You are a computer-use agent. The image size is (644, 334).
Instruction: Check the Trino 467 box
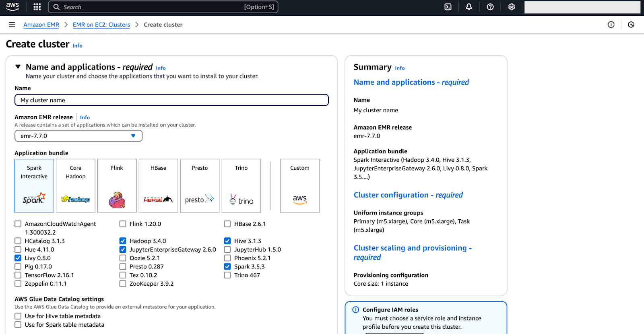(227, 275)
